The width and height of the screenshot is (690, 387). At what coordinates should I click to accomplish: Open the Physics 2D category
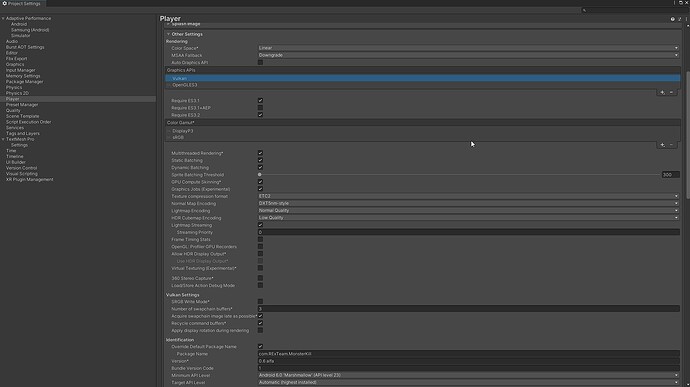click(x=17, y=93)
